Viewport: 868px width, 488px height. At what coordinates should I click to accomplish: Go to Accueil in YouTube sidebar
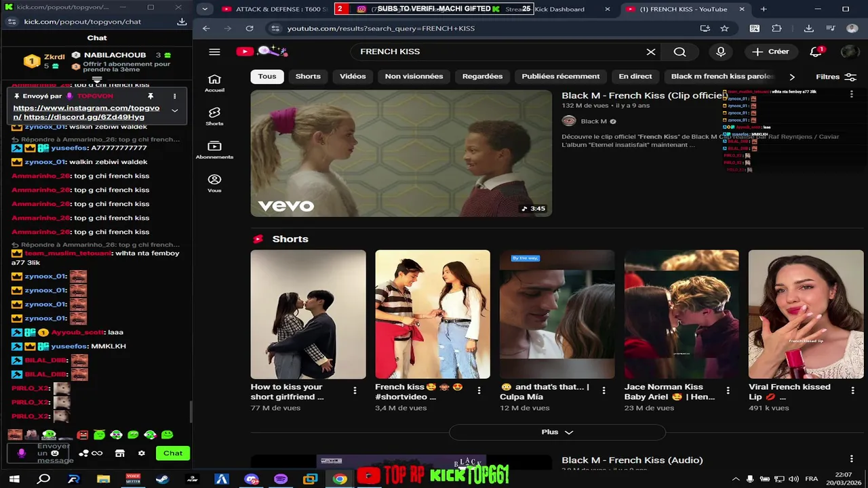pyautogui.click(x=214, y=83)
